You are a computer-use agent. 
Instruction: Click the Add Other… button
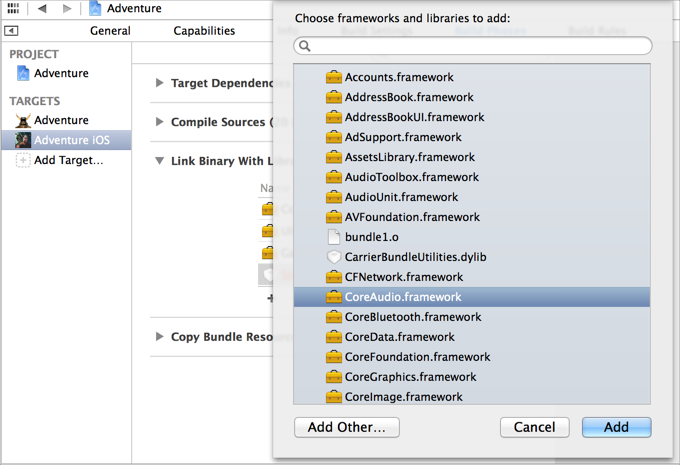[x=347, y=427]
